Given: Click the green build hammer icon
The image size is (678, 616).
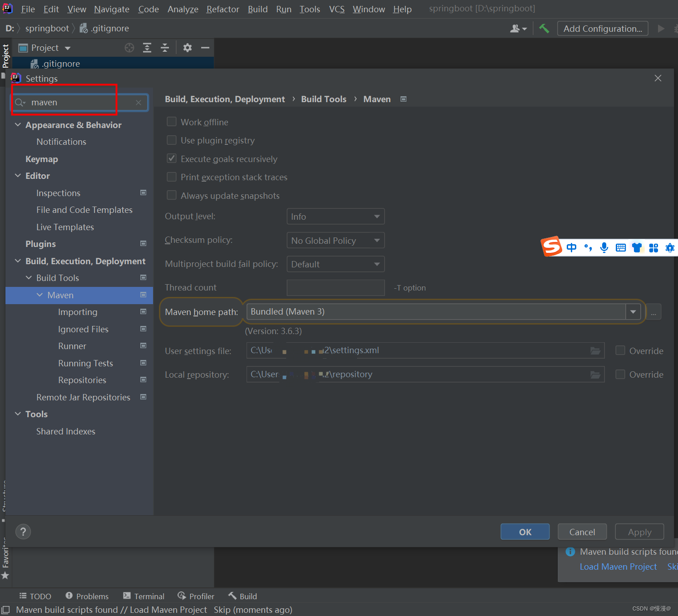Looking at the screenshot, I should (x=544, y=29).
